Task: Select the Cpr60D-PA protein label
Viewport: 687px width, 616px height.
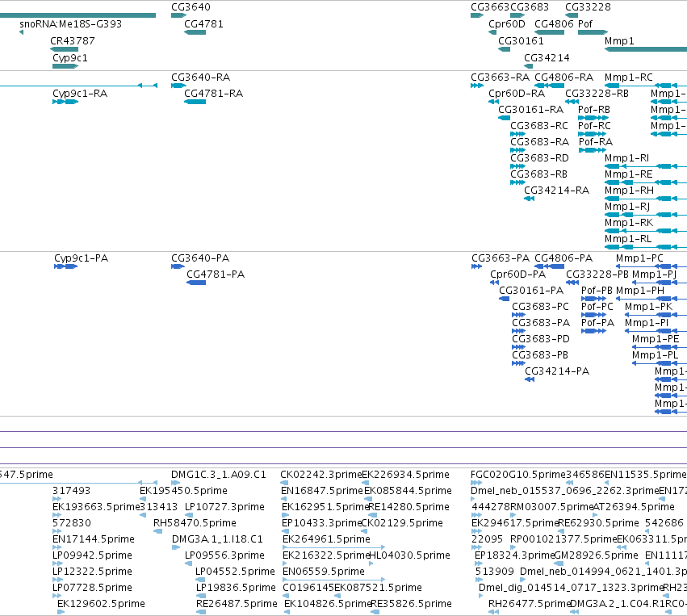Action: 518,274
